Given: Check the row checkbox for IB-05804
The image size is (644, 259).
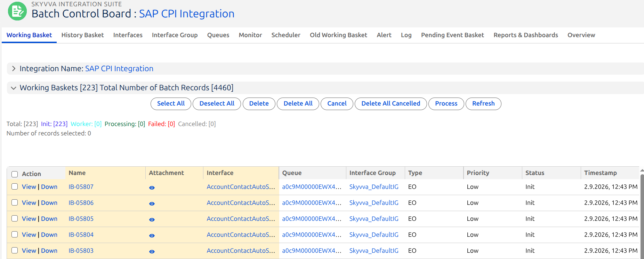Looking at the screenshot, I should pyautogui.click(x=15, y=234).
